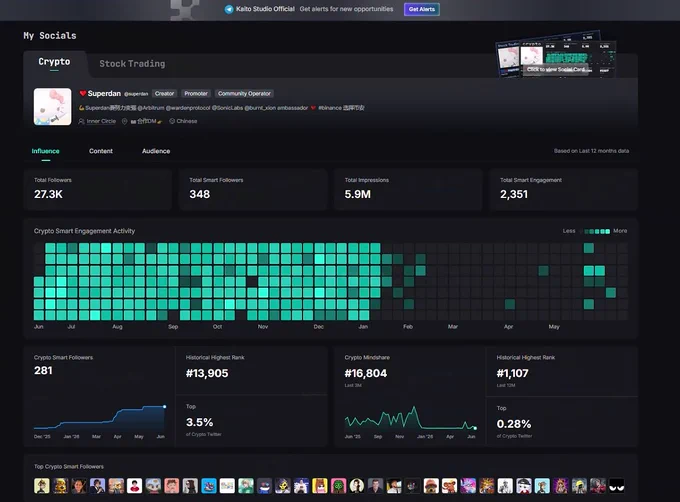
Task: Open the bright blue follower avatar
Action: coord(209,486)
